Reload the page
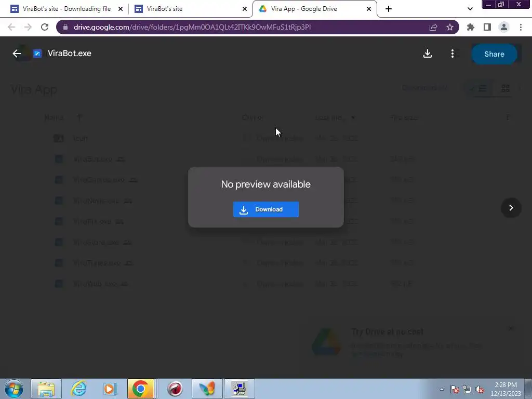The height and width of the screenshot is (399, 532). pyautogui.click(x=45, y=27)
